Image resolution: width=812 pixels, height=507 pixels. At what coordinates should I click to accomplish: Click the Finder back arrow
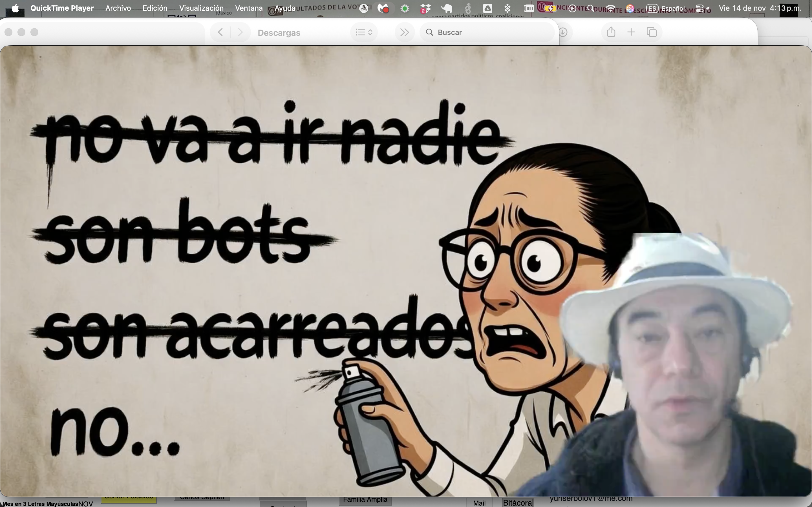(x=220, y=32)
